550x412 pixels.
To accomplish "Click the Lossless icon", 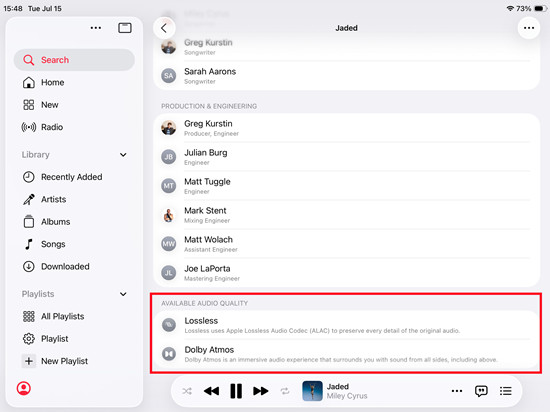I will (169, 325).
